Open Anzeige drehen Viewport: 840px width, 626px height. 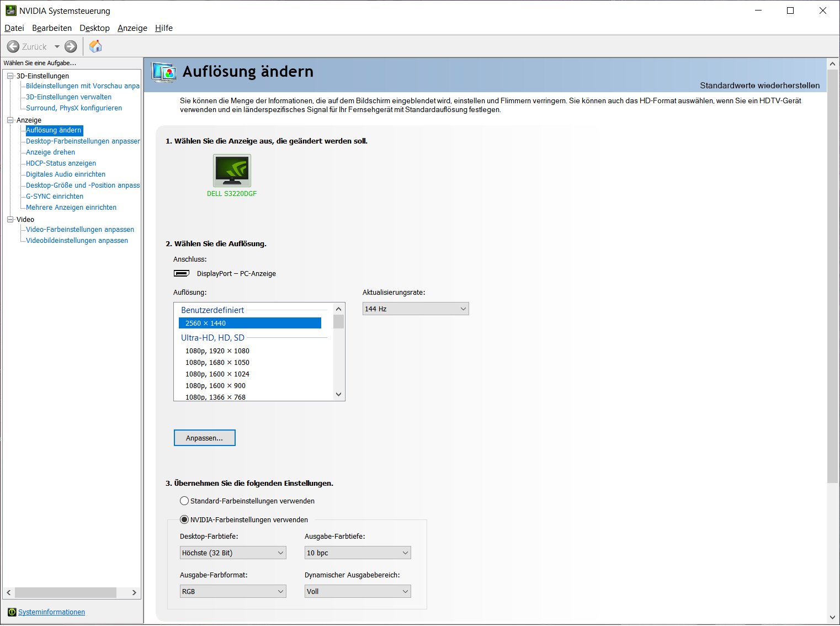(x=50, y=152)
